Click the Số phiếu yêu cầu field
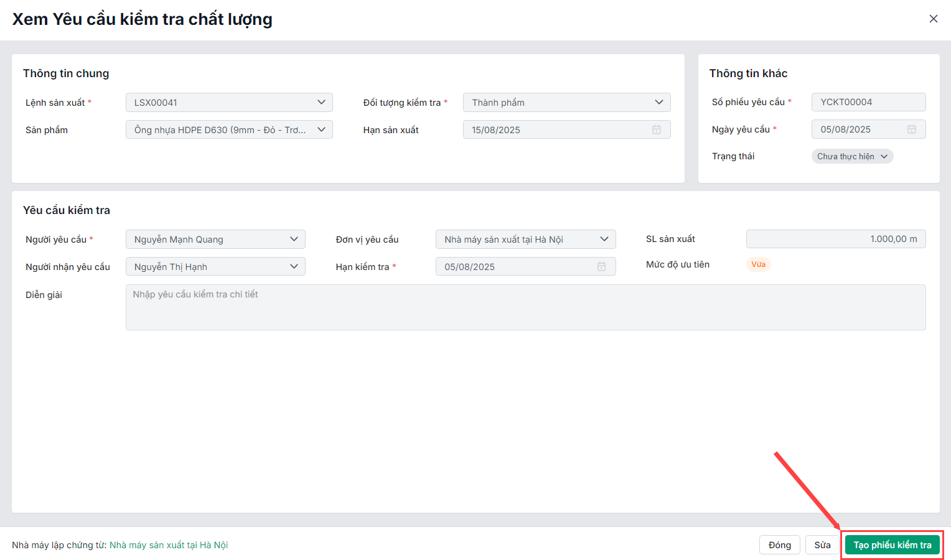 (868, 102)
